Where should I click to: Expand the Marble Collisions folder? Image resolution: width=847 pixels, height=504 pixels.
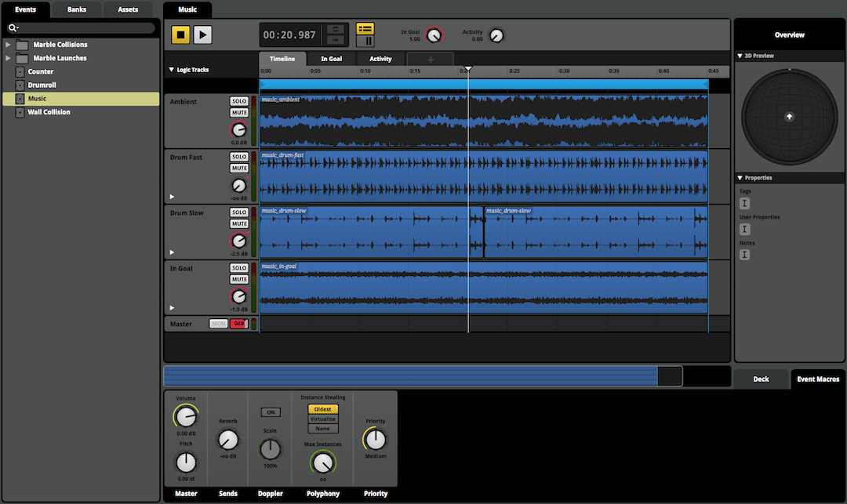click(x=8, y=44)
